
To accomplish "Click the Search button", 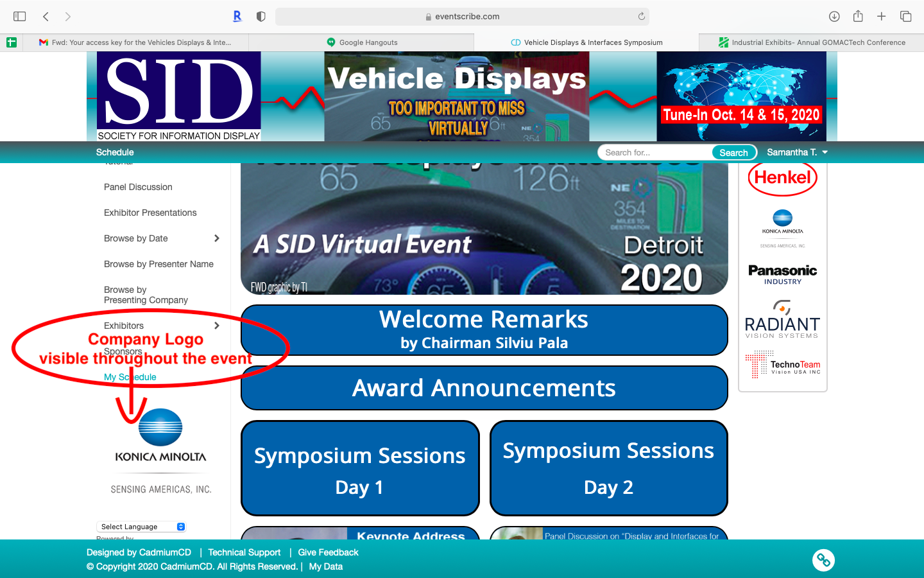I will coord(733,152).
